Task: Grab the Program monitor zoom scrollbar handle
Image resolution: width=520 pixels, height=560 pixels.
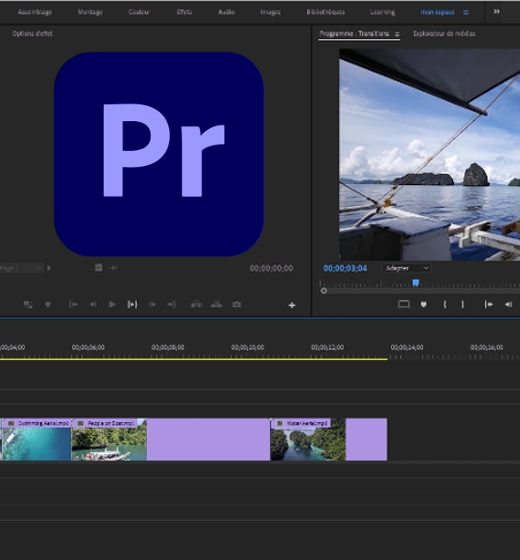Action: click(324, 291)
